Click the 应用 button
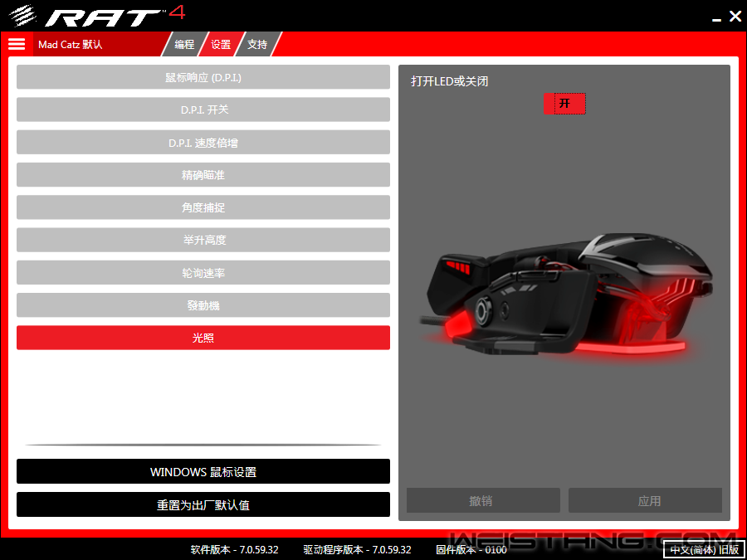Screen dimensions: 747x560 coord(646,500)
